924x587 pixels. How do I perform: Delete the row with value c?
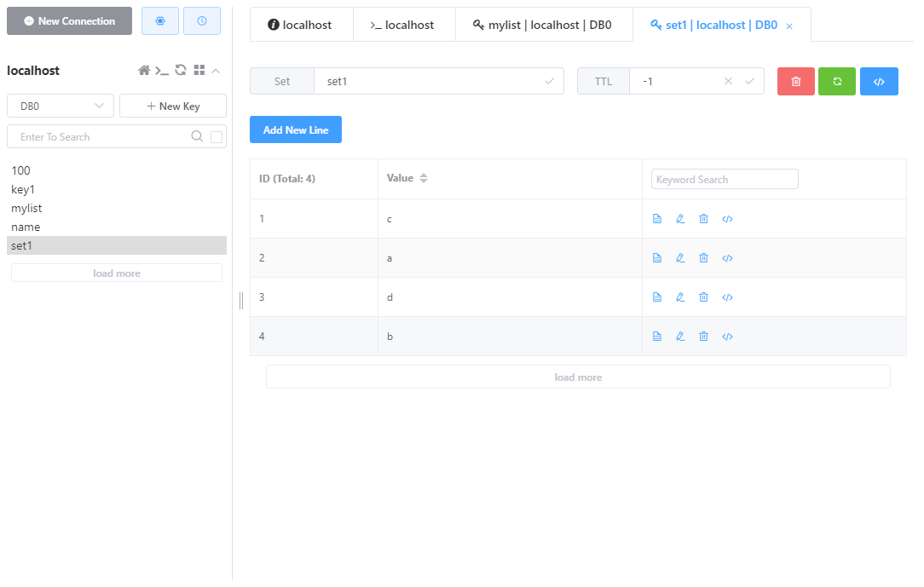tap(703, 219)
